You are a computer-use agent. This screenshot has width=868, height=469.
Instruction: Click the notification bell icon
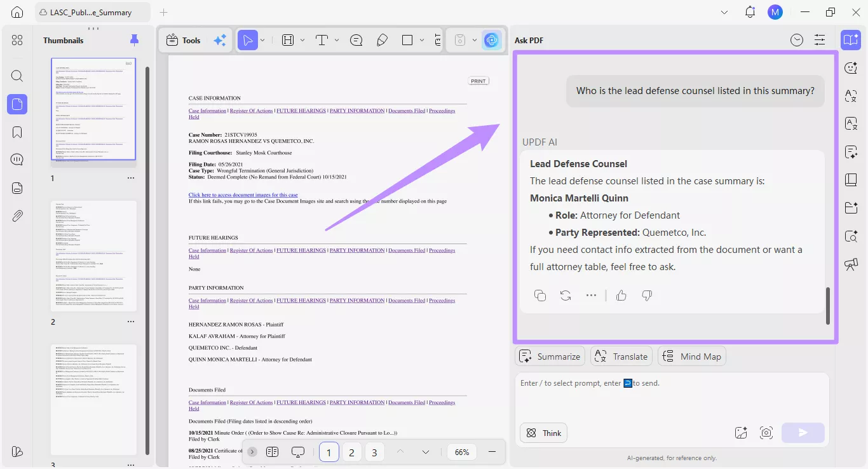coord(750,12)
